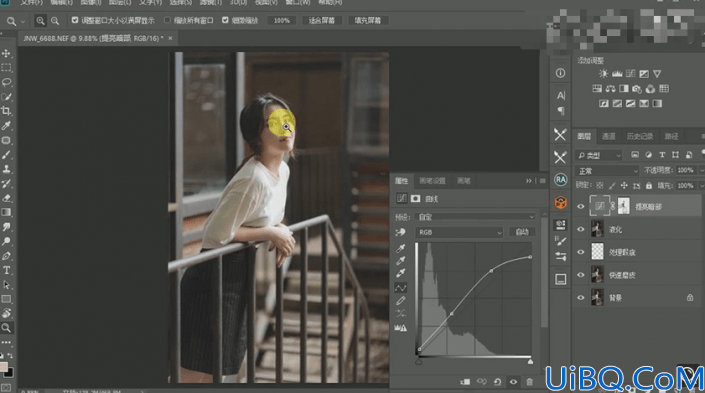Screen dimensions: 705x393
Task: Open the opacity value dropdown arrow
Action: (x=701, y=170)
